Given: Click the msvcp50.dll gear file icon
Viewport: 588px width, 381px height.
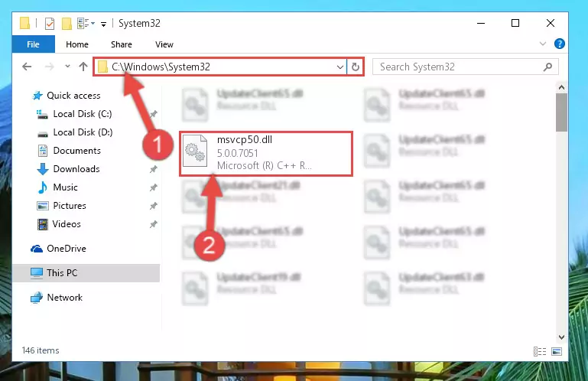Looking at the screenshot, I should coord(195,151).
